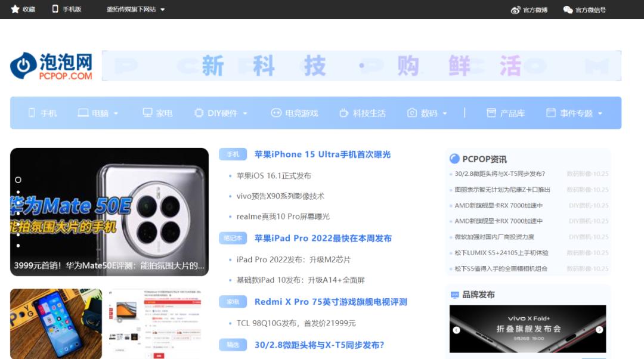Expand the 事件专题 menu arrow
Image resolution: width=644 pixels, height=359 pixels.
click(600, 113)
